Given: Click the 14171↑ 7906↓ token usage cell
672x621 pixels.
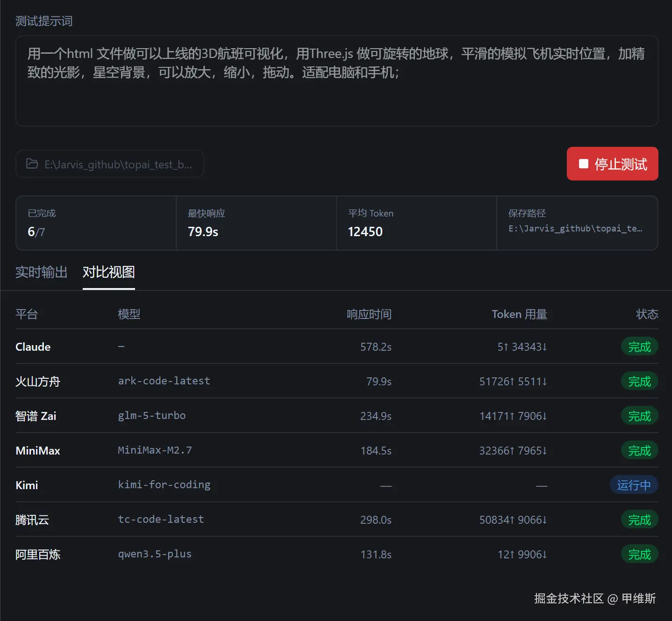Looking at the screenshot, I should click(513, 416).
